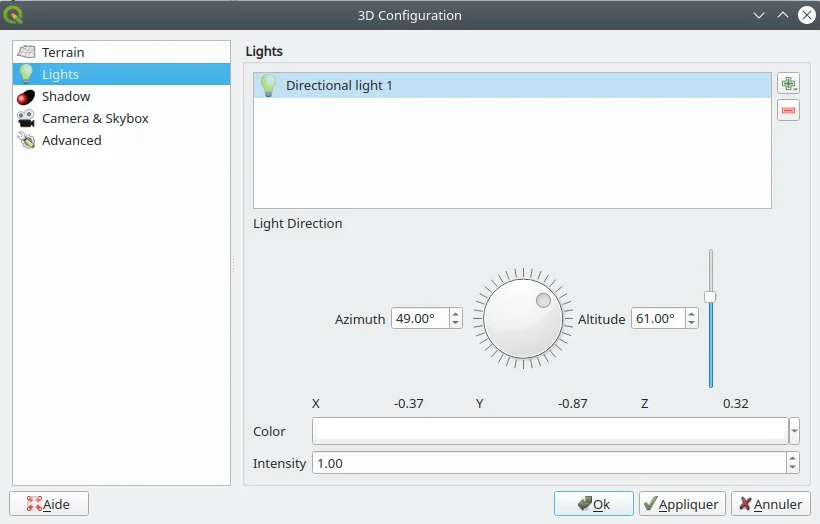Click the Camera & Skybox camera icon
Image resolution: width=820 pixels, height=524 pixels.
coord(26,119)
